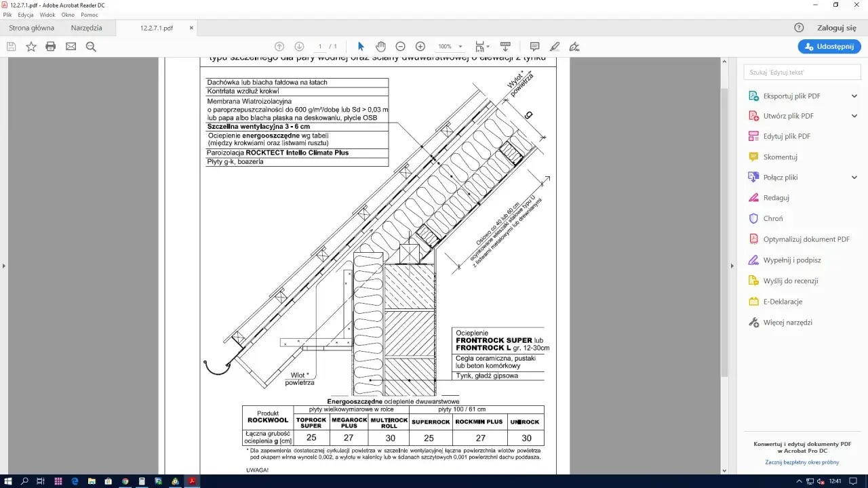Click the Optymalizuj dokument PDF icon

pos(753,239)
